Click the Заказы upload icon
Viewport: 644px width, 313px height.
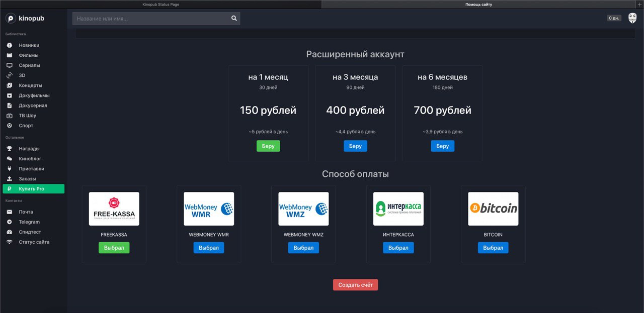[x=9, y=179]
